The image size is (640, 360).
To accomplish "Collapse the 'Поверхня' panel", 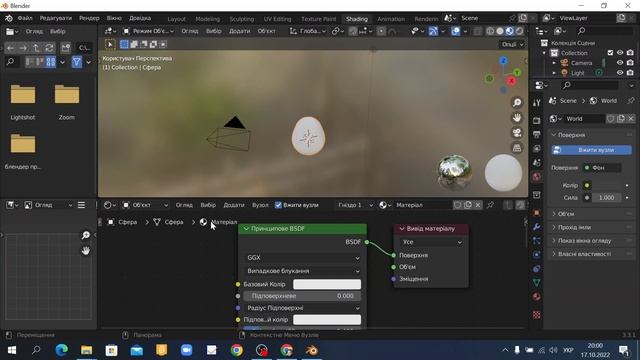I will [x=591, y=135].
